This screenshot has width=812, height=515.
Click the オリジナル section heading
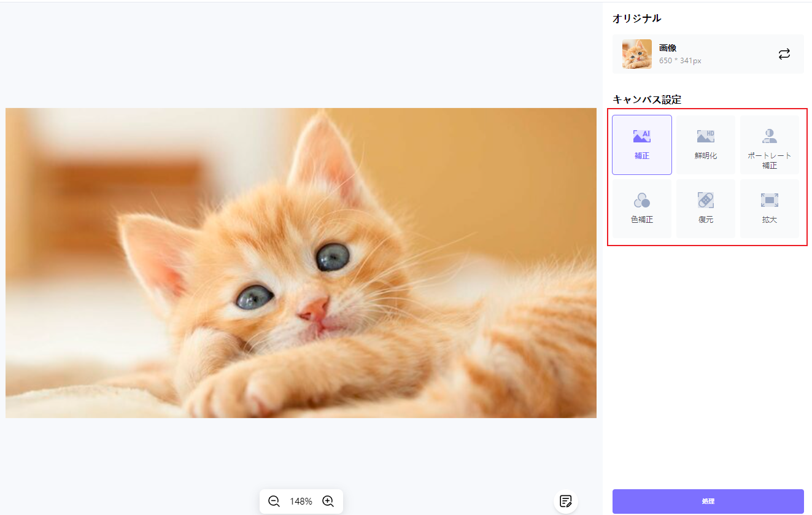(636, 18)
